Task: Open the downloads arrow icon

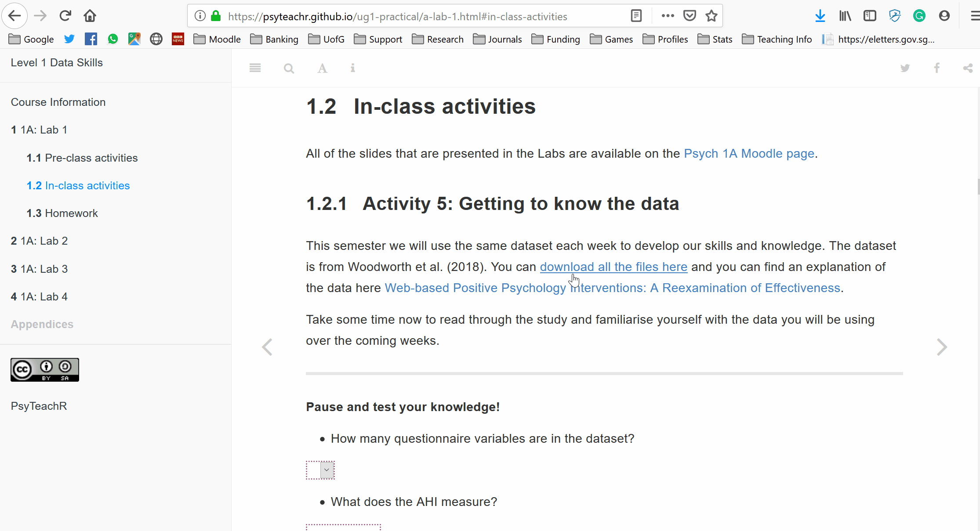Action: [x=820, y=16]
